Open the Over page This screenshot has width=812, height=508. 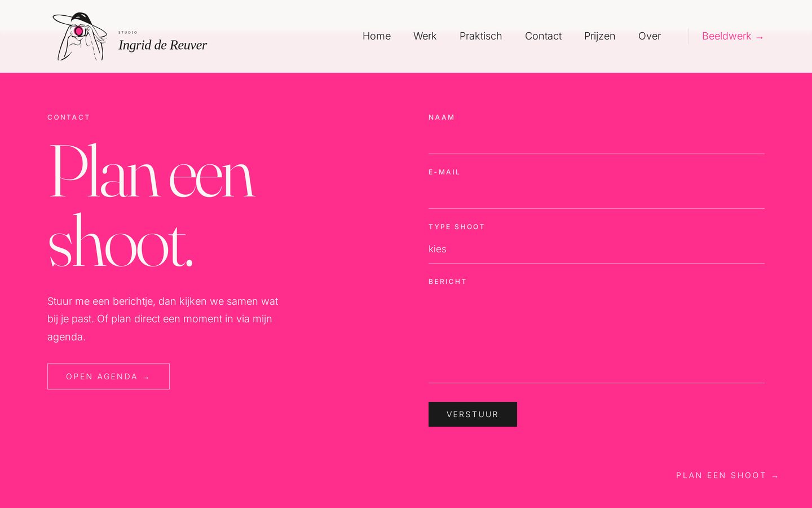click(x=650, y=36)
